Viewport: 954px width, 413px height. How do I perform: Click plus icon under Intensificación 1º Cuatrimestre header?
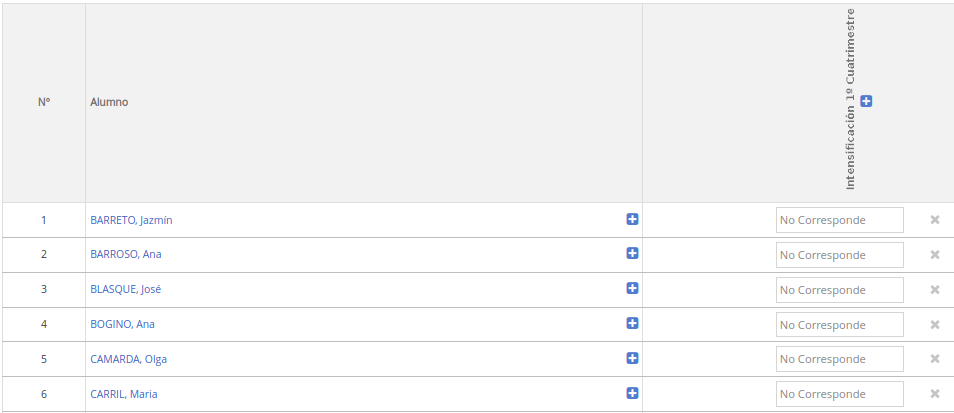point(866,101)
